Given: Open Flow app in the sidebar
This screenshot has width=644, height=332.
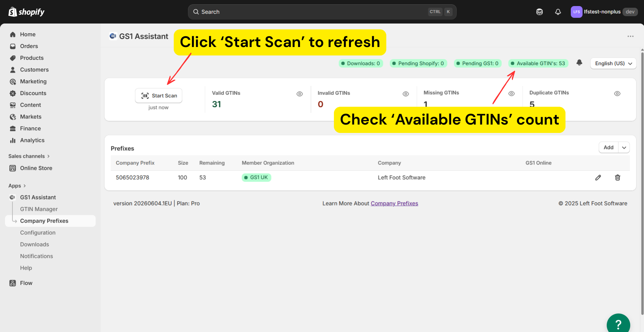Looking at the screenshot, I should point(26,283).
